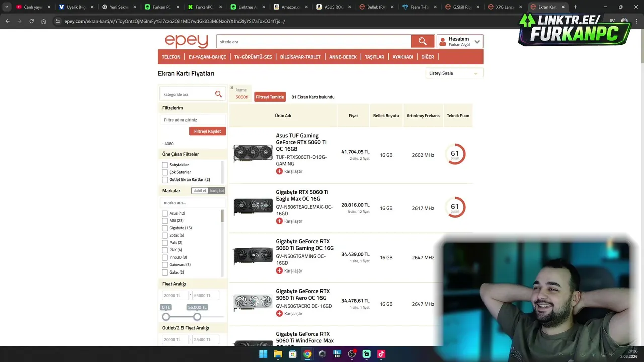Click the minimum price slider handle at 0 TL
This screenshot has height=362, width=644.
tap(166, 317)
